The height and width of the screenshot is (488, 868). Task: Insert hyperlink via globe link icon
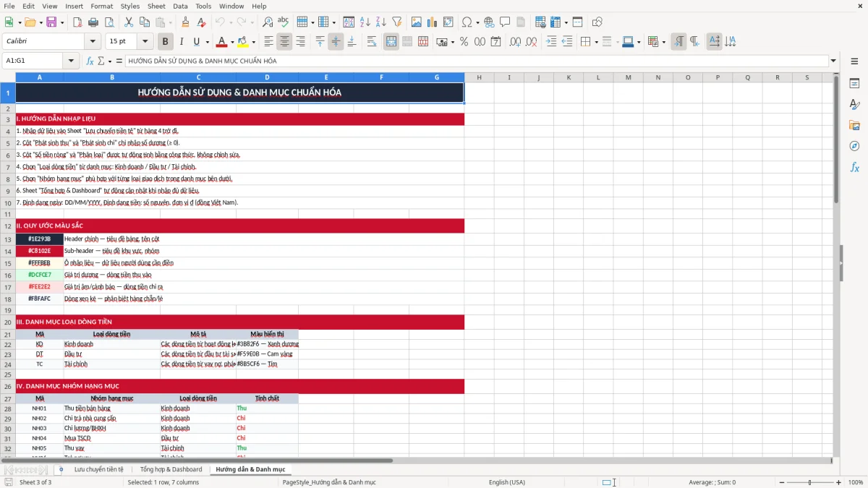click(x=490, y=22)
